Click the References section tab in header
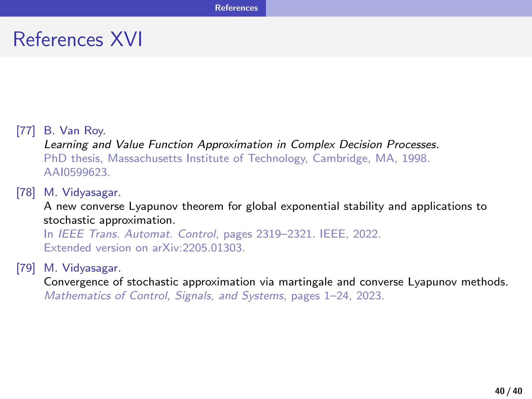 point(236,8)
